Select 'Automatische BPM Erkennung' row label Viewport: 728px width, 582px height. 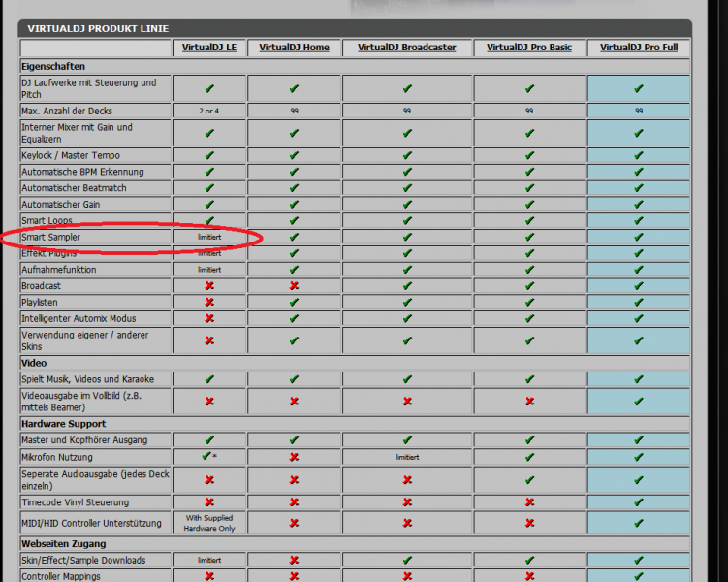pos(82,172)
